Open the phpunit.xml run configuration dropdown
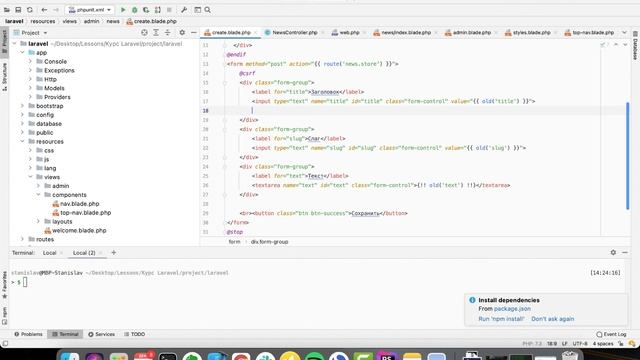 [x=90, y=10]
